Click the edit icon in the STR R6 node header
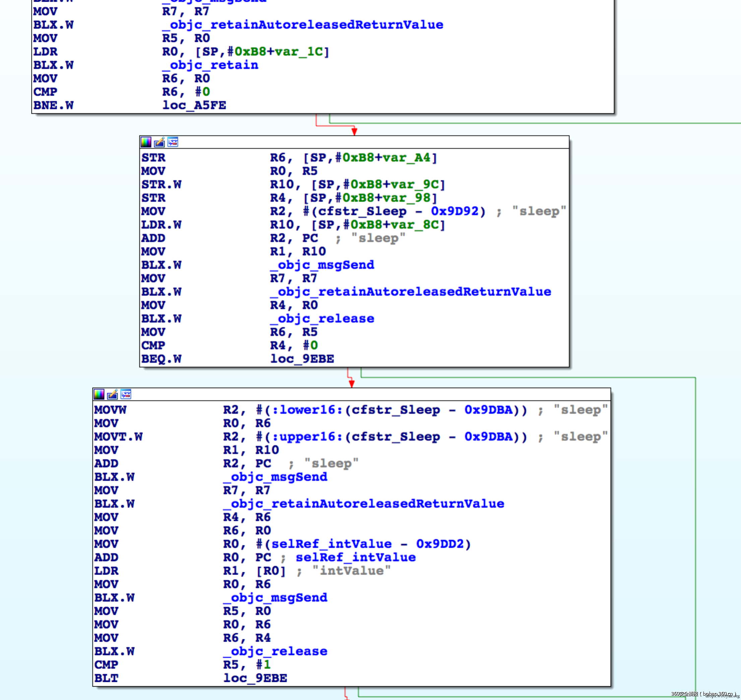The image size is (741, 700). (159, 142)
